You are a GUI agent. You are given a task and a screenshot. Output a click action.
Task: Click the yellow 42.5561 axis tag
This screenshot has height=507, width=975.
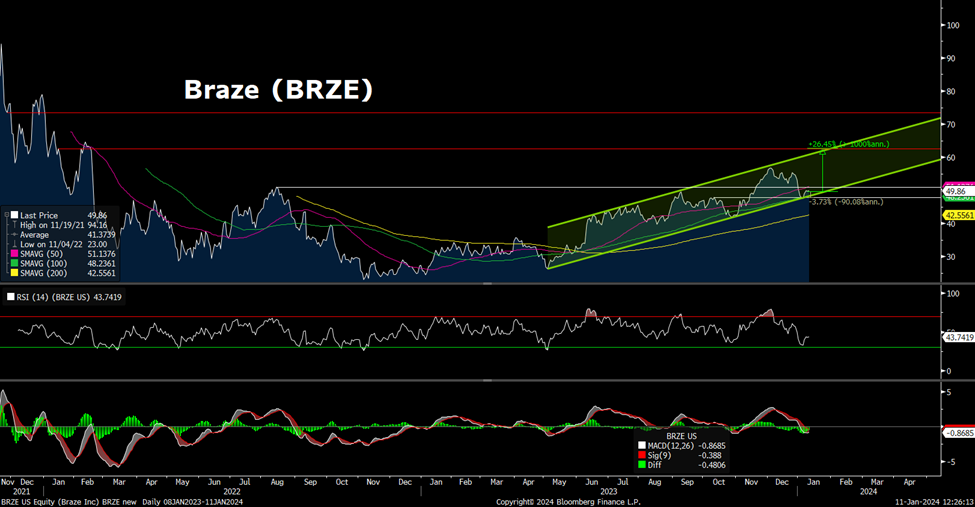(x=959, y=215)
